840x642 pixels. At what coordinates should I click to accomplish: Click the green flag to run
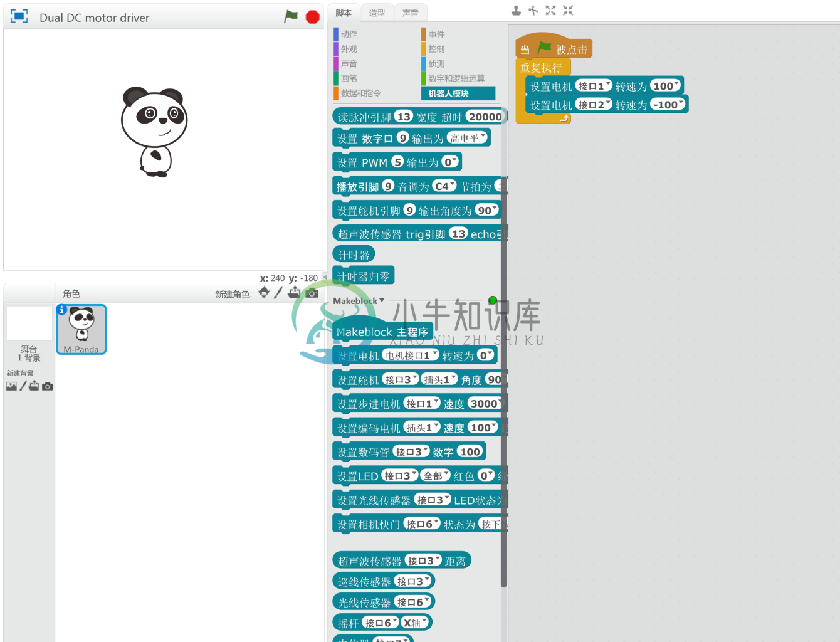tap(291, 16)
